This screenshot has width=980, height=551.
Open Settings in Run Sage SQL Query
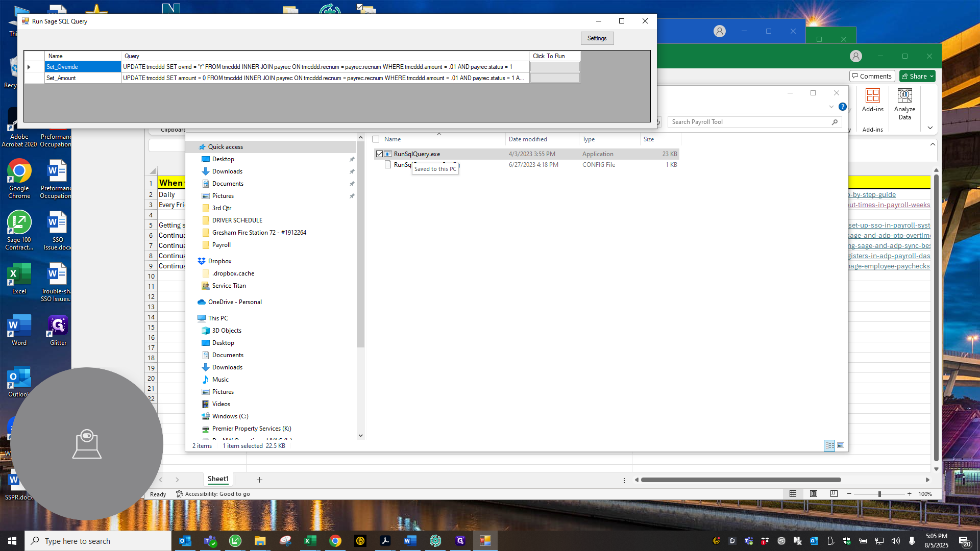click(597, 38)
